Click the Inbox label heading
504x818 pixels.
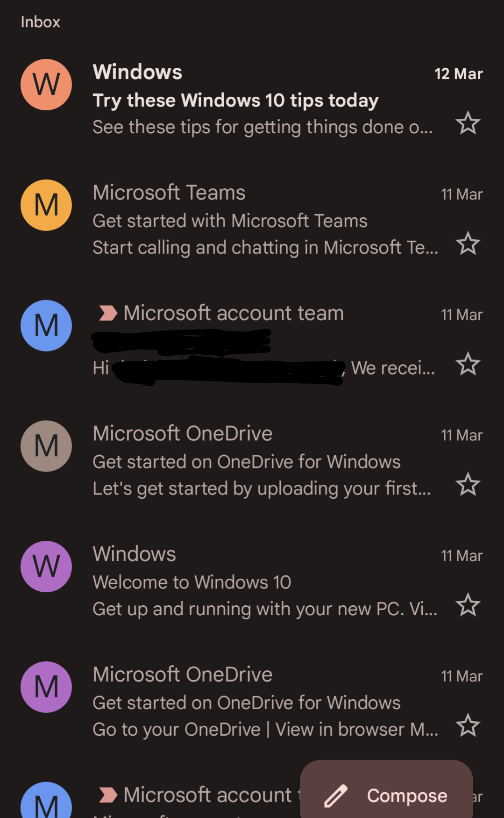[41, 22]
